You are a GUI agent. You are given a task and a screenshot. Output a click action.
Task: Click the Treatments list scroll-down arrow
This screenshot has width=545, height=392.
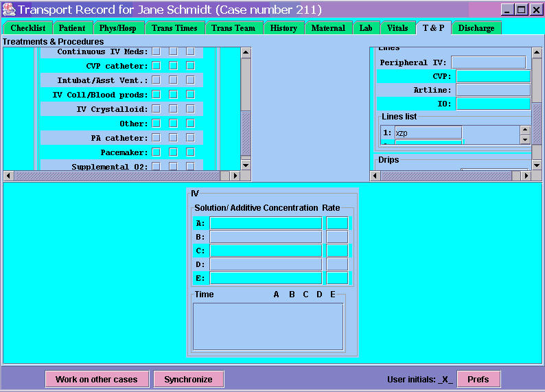246,165
